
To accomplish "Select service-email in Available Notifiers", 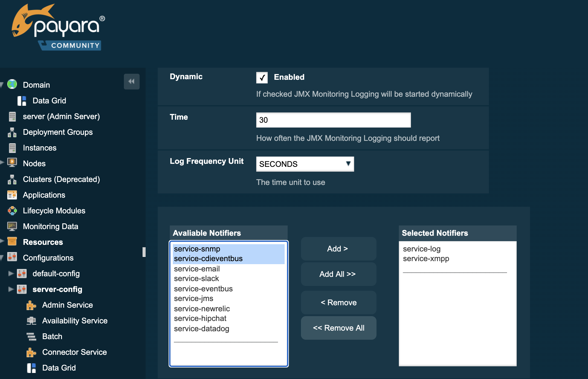I will (197, 269).
